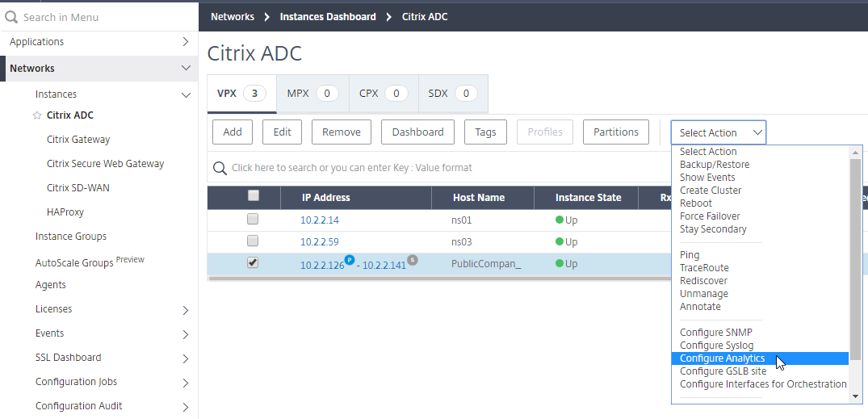Click the green Up status dot for ns03
Image resolution: width=868 pixels, height=419 pixels.
click(x=559, y=241)
